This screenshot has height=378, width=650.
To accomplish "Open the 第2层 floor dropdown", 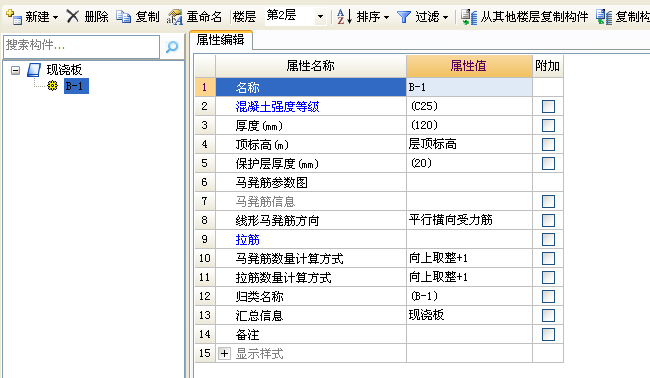I will click(320, 17).
